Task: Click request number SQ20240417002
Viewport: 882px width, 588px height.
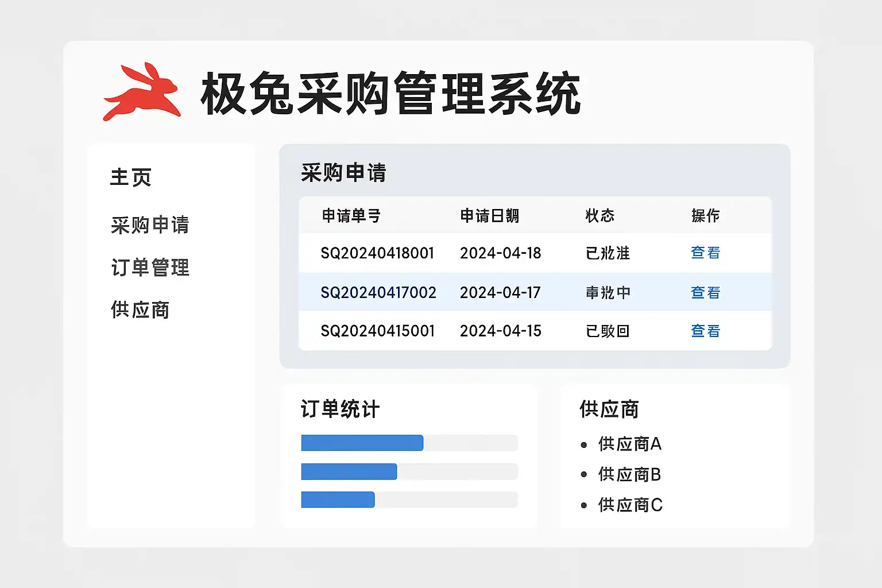Action: 378,292
